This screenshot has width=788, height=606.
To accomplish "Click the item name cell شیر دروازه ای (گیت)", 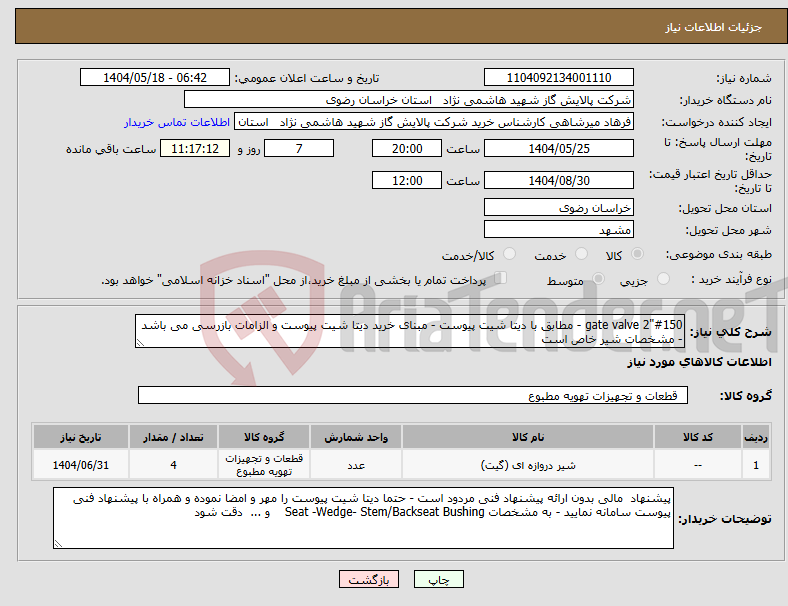I will click(x=528, y=465).
